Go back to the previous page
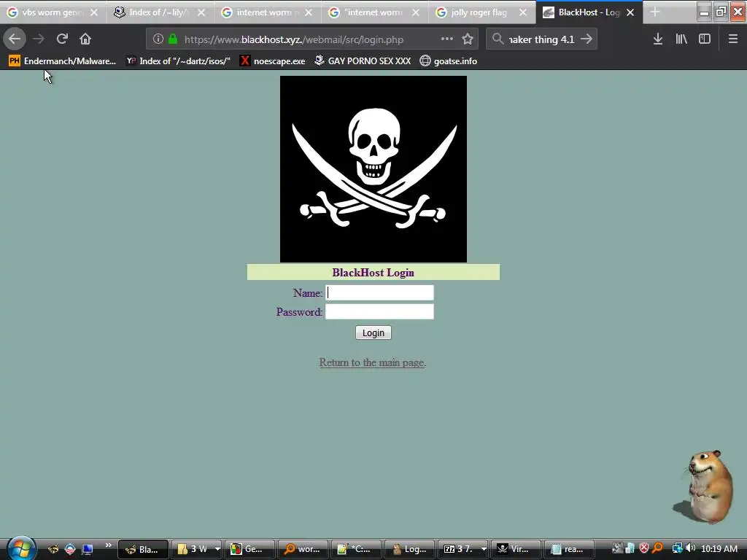The height and width of the screenshot is (560, 747). [x=15, y=39]
